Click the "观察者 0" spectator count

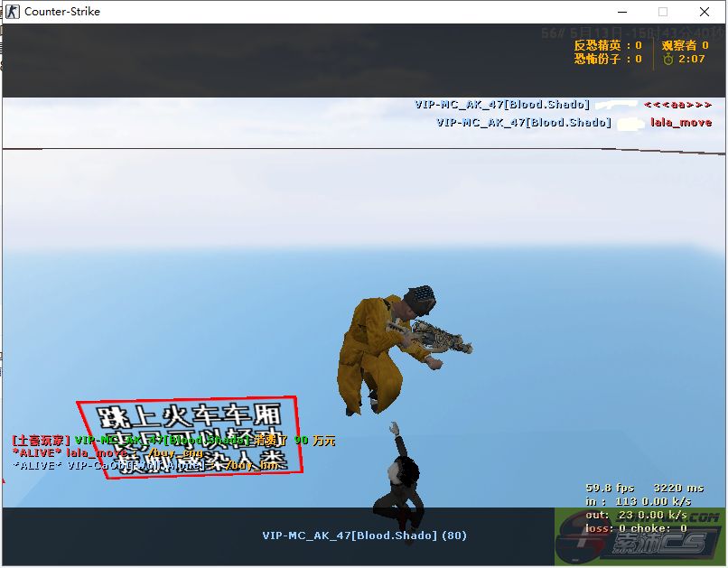point(685,45)
